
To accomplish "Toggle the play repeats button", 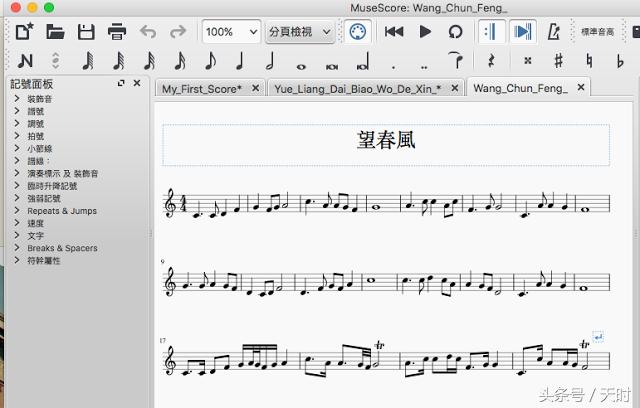I will click(491, 31).
